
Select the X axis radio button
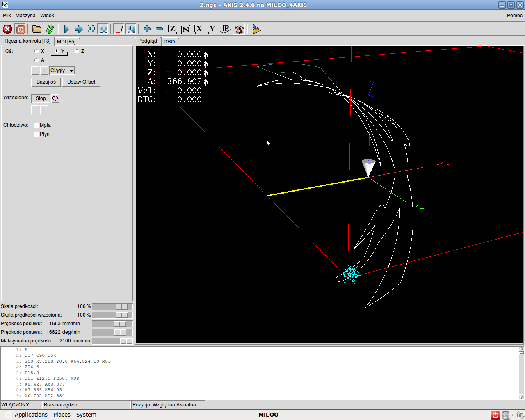click(x=37, y=51)
